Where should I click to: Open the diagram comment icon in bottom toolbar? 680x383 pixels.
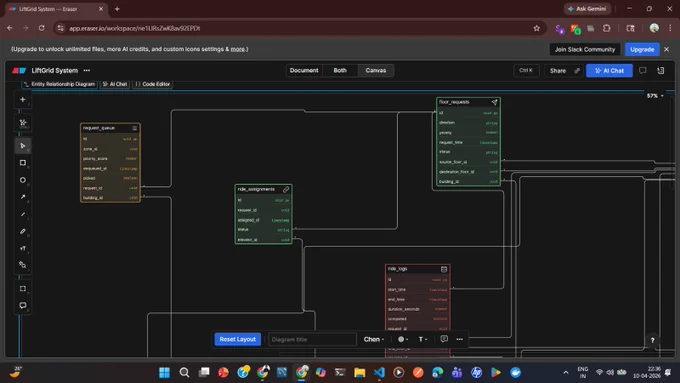click(444, 339)
